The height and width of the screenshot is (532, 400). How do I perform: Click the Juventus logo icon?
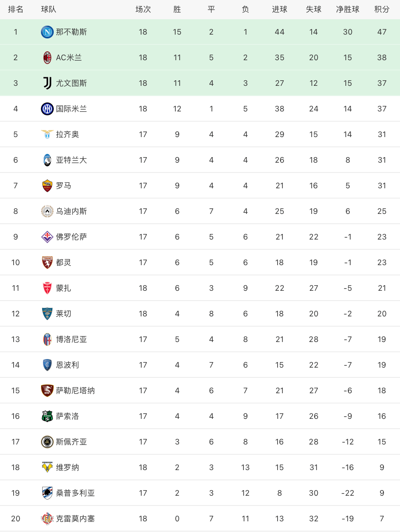coord(47,83)
